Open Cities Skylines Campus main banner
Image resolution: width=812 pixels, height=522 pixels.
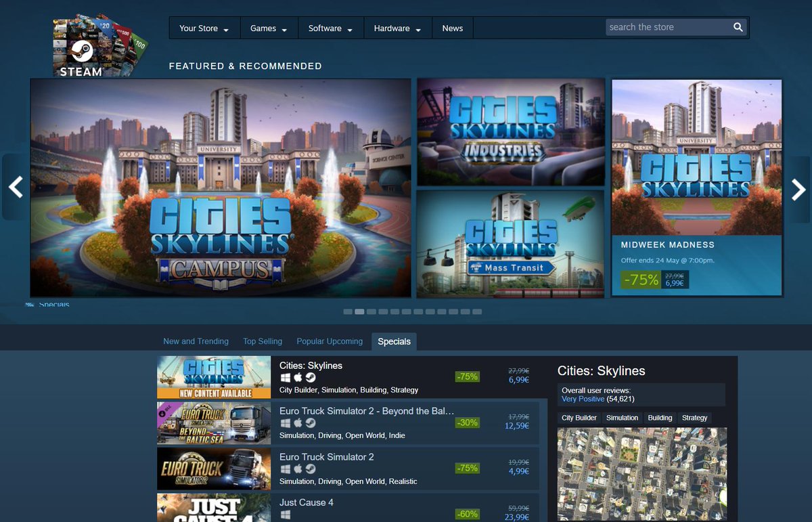221,188
